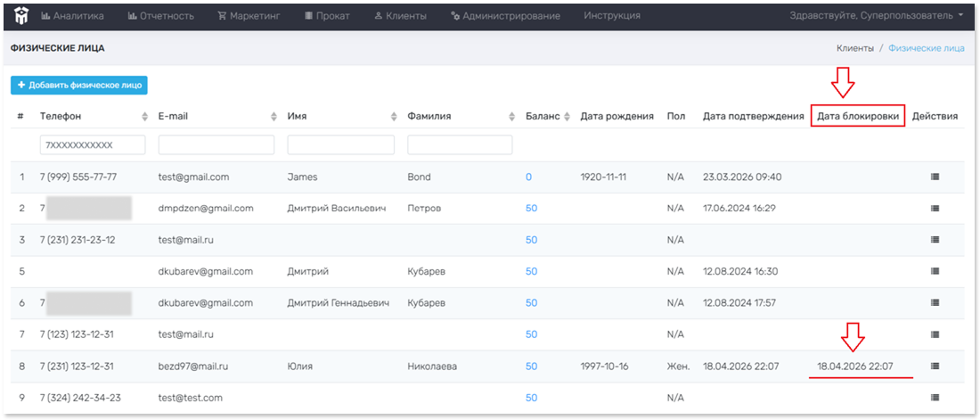Click actions icon for row 3 test@mail.ru
Viewport: 980px width, 420px height.
(x=935, y=240)
